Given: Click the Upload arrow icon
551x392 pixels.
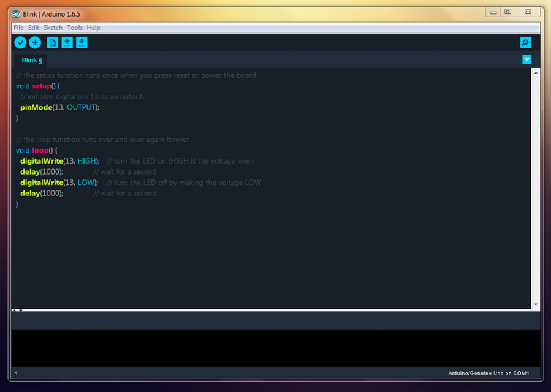Looking at the screenshot, I should pos(35,42).
